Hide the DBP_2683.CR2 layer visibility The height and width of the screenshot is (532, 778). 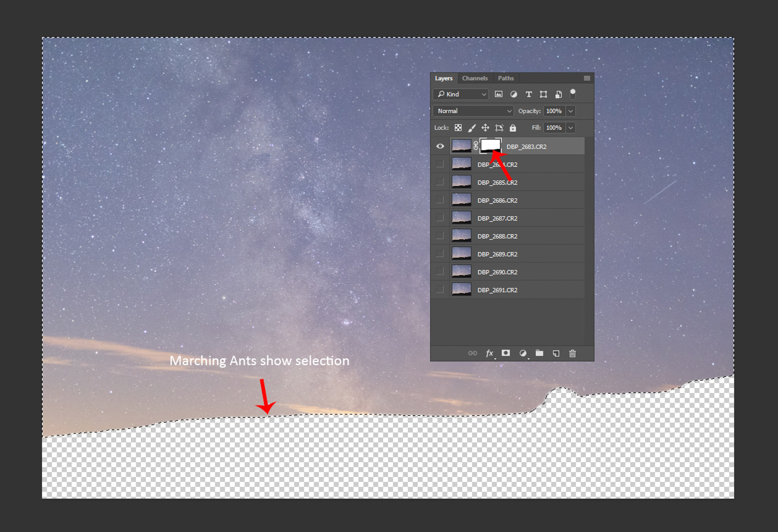pyautogui.click(x=441, y=146)
